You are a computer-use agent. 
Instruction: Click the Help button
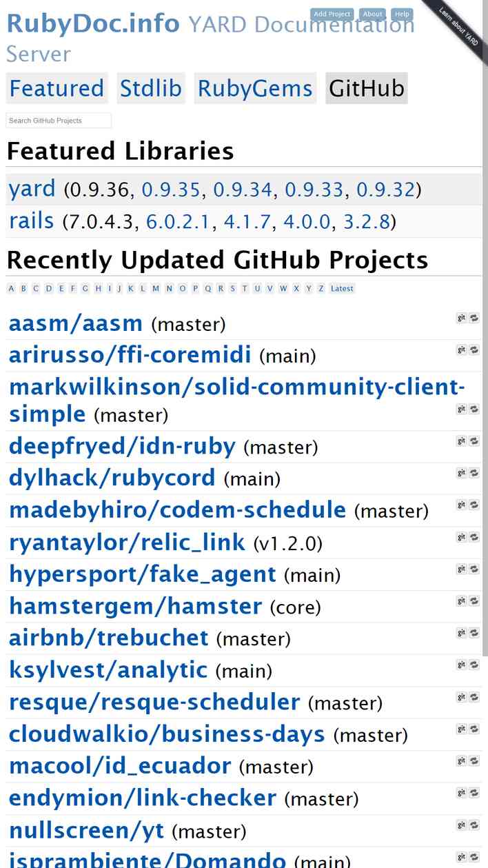[403, 14]
